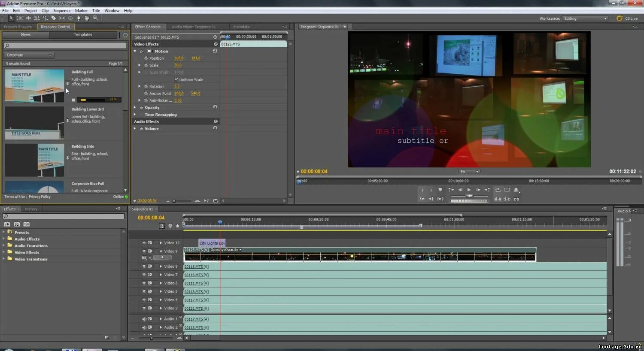Switch to the Templates tab
This screenshot has height=351, width=644.
pyautogui.click(x=83, y=35)
